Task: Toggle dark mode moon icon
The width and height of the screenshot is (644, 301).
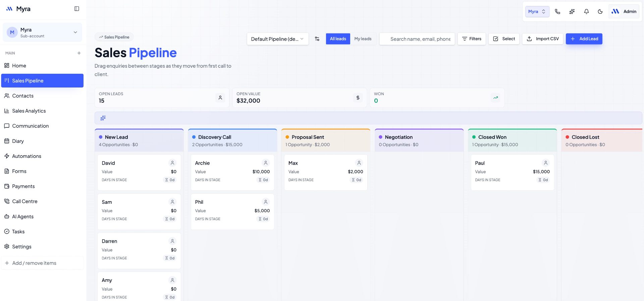Action: pos(600,11)
